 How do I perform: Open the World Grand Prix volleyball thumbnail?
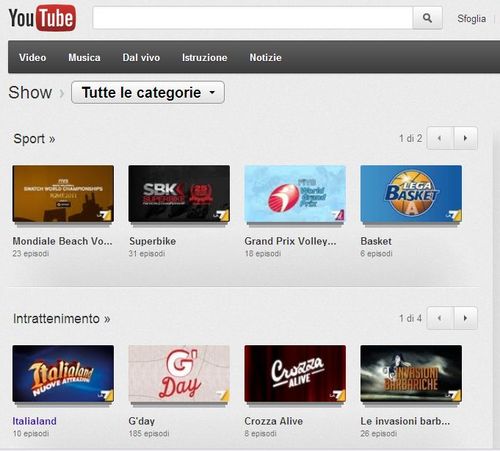click(295, 194)
